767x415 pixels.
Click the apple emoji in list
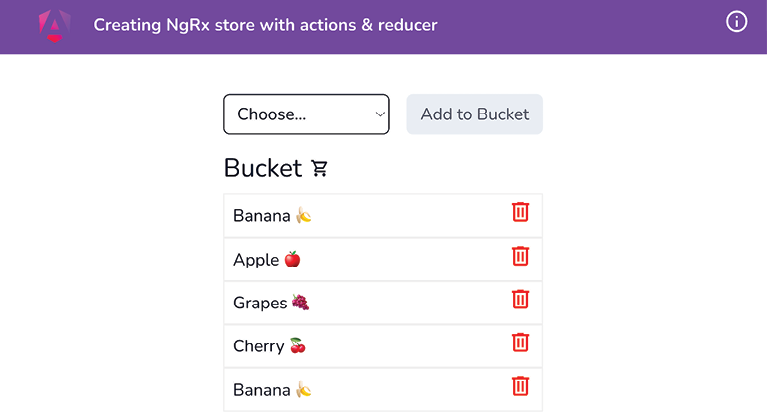click(293, 259)
